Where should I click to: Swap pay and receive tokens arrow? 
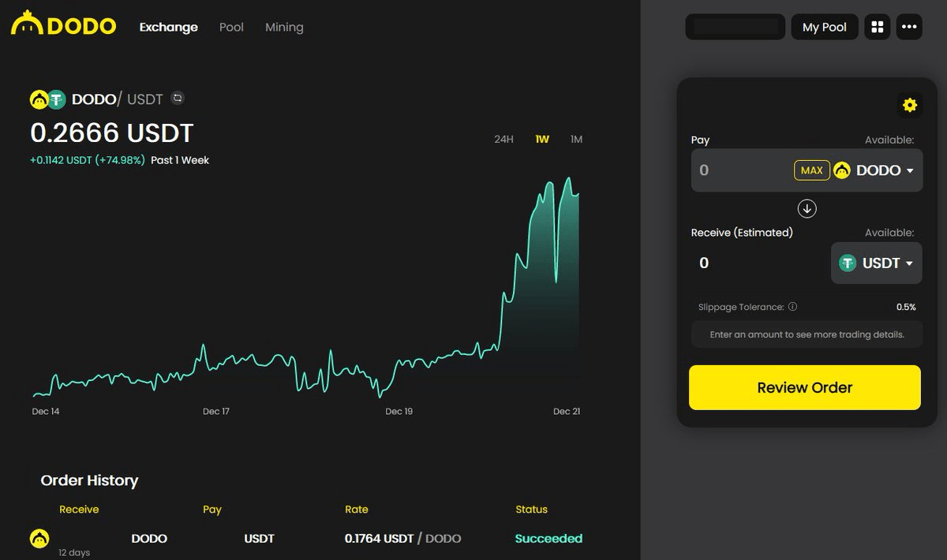807,209
